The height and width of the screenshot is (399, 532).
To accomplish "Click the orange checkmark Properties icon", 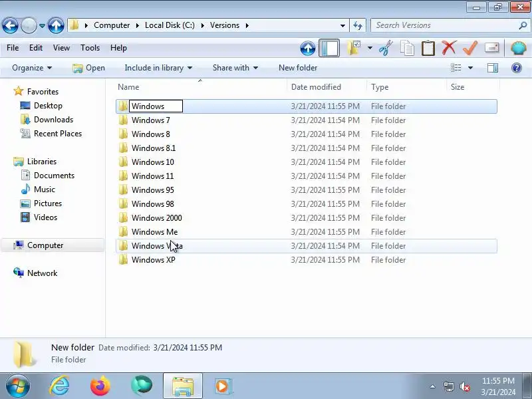I will (x=470, y=48).
